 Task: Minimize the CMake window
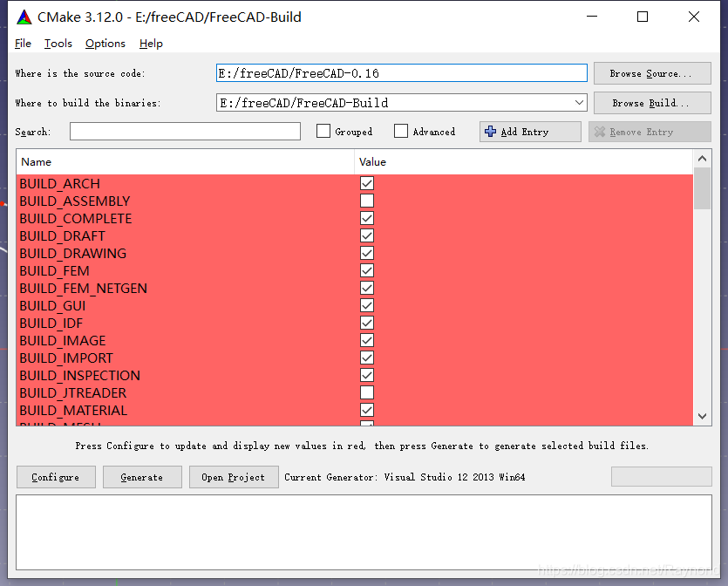coord(592,17)
